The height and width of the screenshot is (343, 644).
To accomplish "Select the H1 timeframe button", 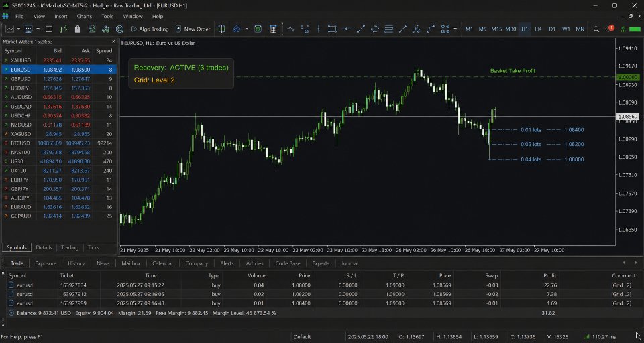I will pyautogui.click(x=525, y=29).
